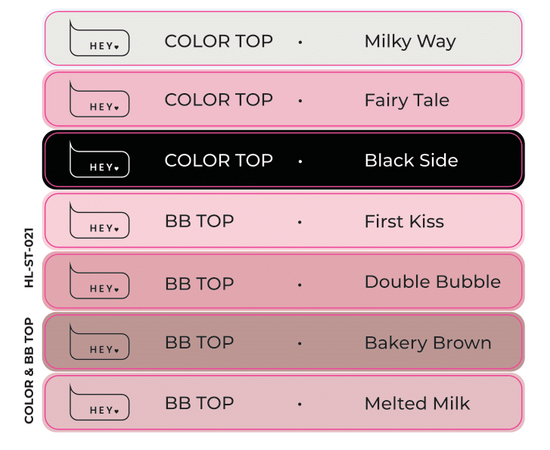Click COLOR TOP text on black bar
This screenshot has height=450, width=550.
tap(219, 160)
